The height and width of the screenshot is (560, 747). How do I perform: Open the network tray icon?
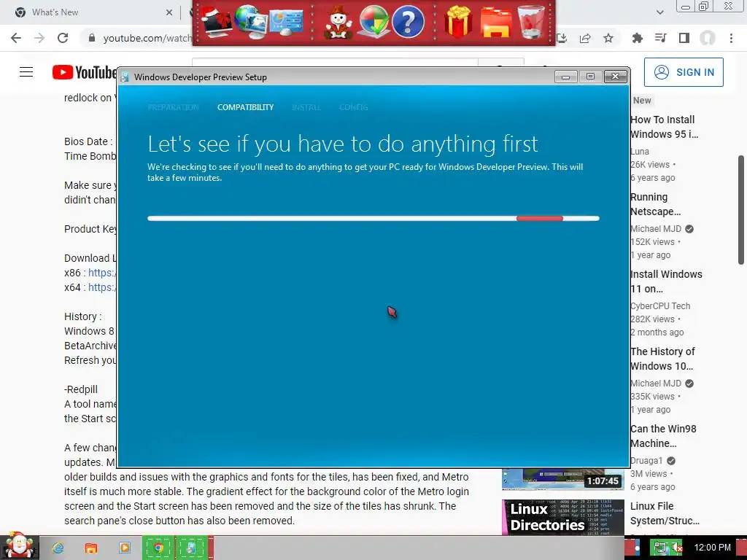(x=660, y=548)
